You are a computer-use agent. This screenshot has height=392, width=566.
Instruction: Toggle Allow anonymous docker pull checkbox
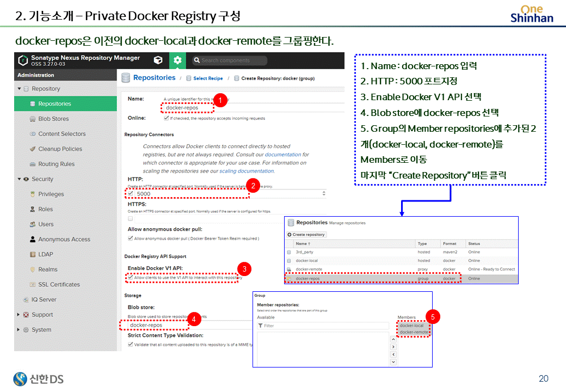(130, 238)
